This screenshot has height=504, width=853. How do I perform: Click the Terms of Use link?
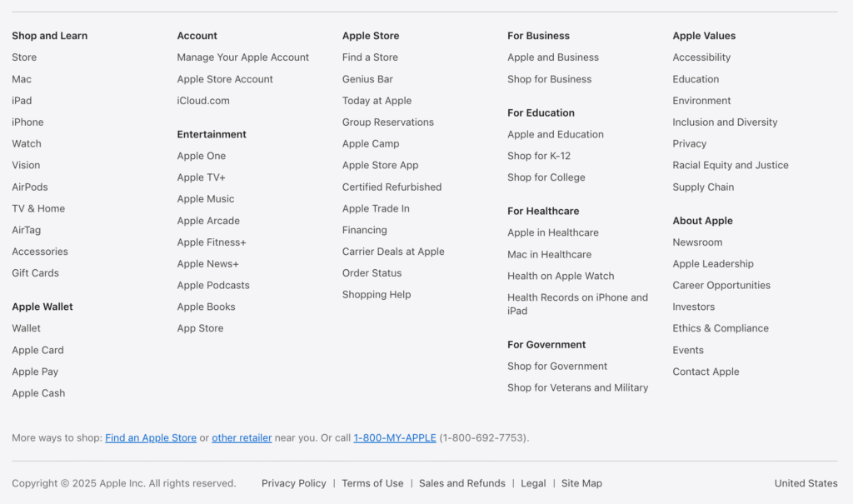click(x=372, y=483)
